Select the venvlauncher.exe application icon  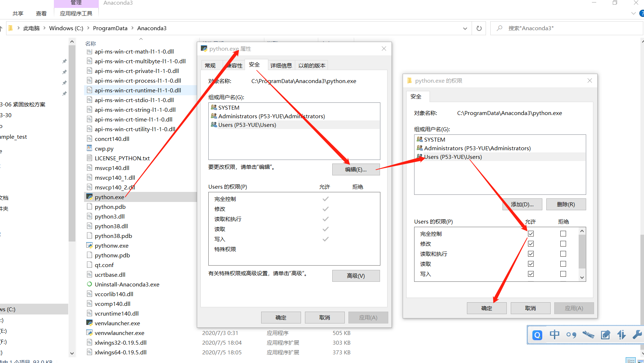point(89,323)
